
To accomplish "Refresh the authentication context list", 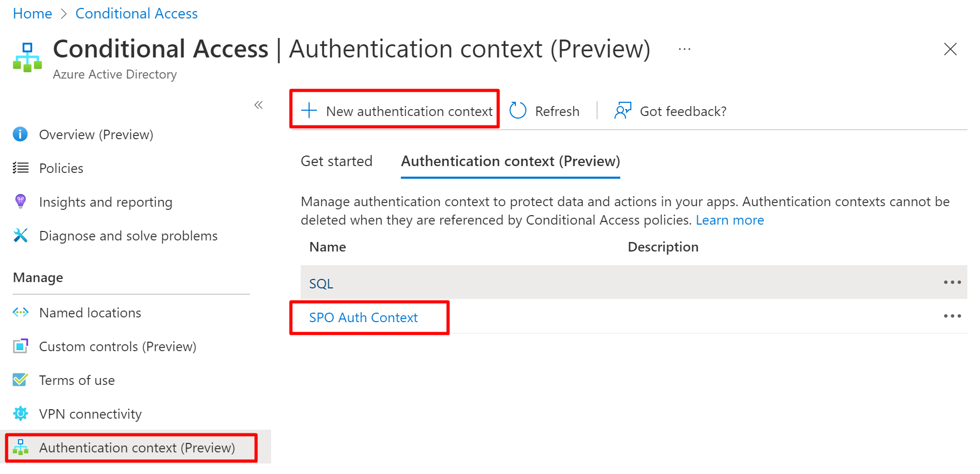I will tap(544, 111).
